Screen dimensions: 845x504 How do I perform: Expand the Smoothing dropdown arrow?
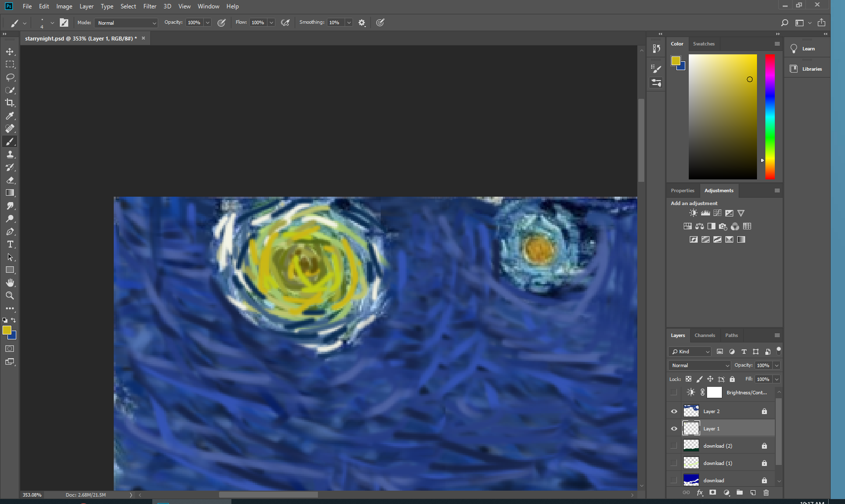(349, 23)
